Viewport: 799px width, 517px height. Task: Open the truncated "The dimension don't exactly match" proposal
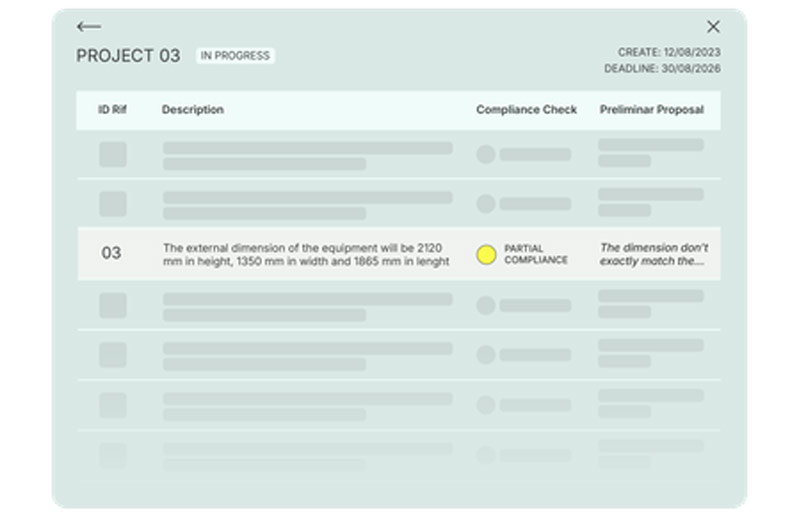point(654,254)
